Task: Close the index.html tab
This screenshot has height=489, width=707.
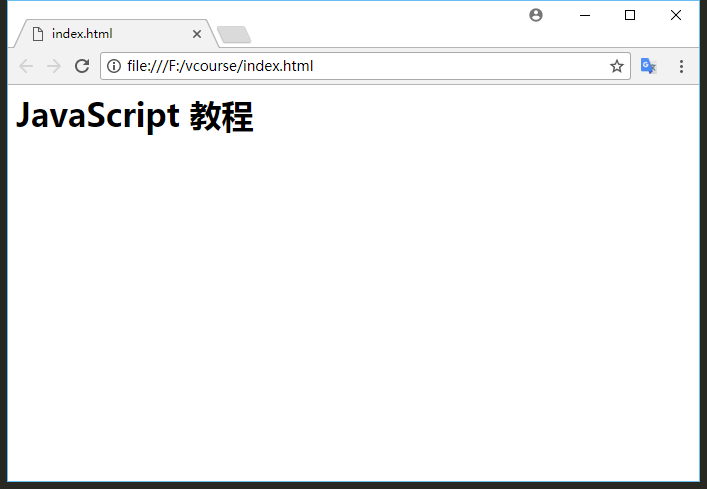Action: tap(197, 34)
